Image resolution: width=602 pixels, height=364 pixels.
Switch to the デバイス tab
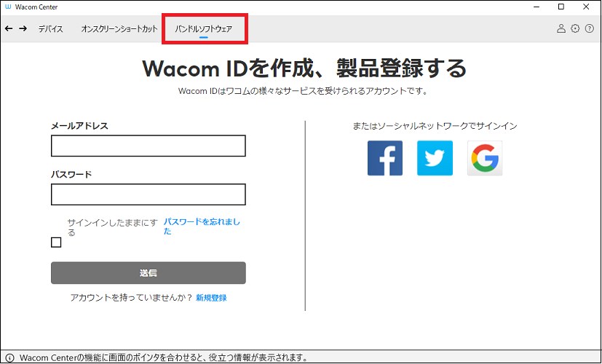coord(51,29)
